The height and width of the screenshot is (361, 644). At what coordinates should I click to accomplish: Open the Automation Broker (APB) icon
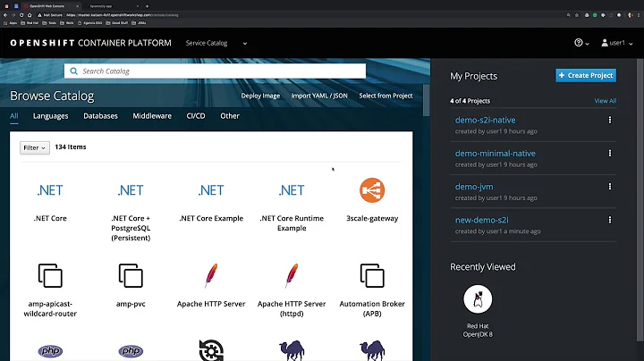pyautogui.click(x=372, y=276)
